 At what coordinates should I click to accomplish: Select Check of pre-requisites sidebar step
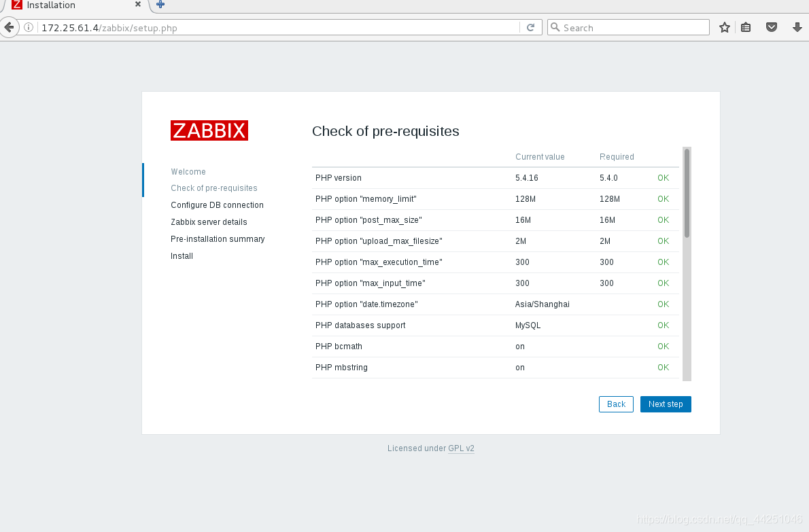[214, 188]
